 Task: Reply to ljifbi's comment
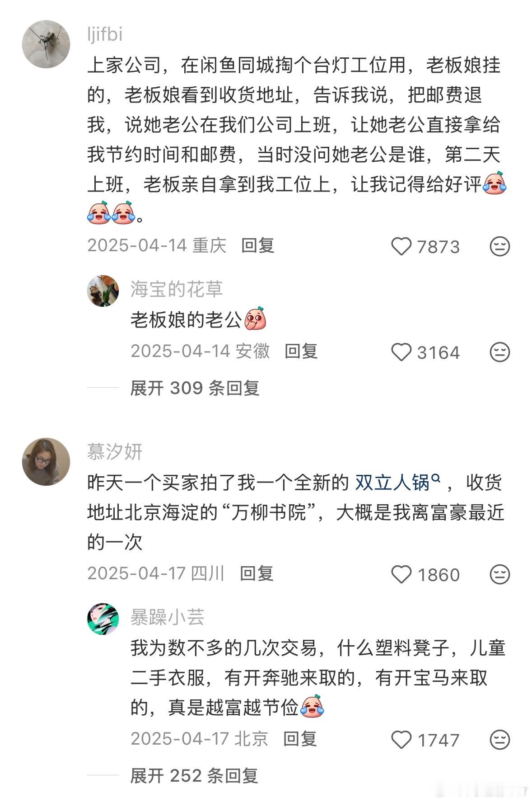(x=258, y=246)
